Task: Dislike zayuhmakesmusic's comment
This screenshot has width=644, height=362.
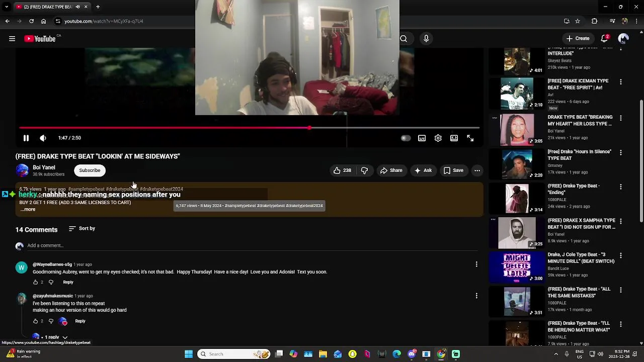Action: tap(51, 321)
